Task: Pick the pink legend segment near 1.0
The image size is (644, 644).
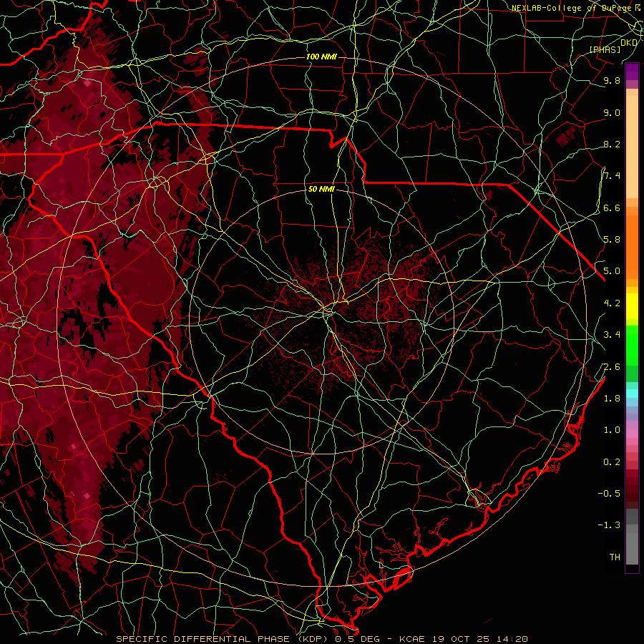Action: point(632,434)
